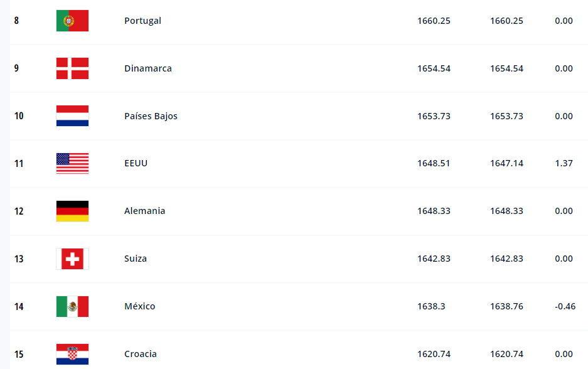Image resolution: width=588 pixels, height=369 pixels.
Task: Open the Dinamarca team page
Action: pos(148,68)
